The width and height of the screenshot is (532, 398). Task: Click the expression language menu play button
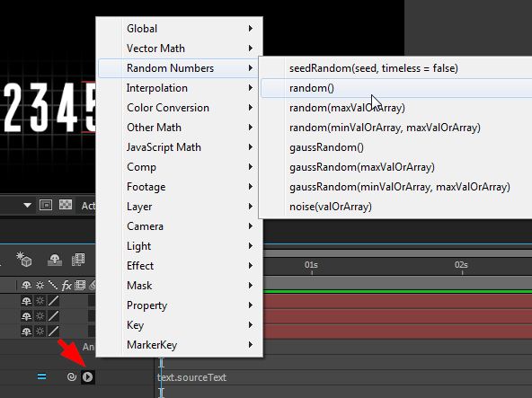(87, 376)
